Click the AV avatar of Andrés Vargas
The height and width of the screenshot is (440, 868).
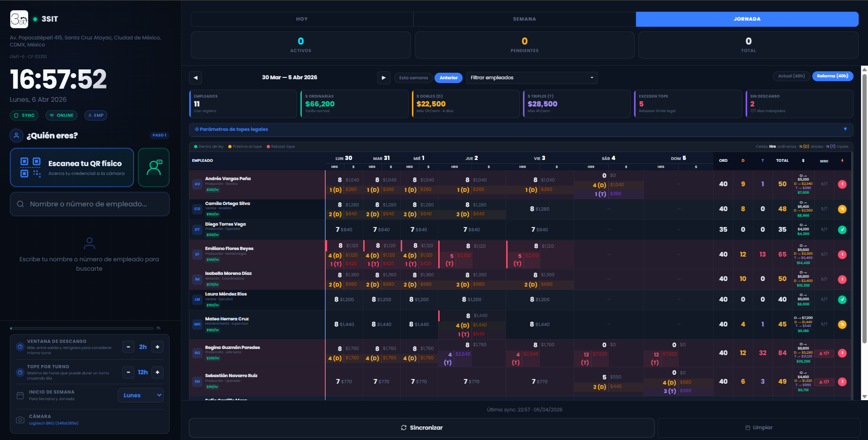tap(197, 184)
